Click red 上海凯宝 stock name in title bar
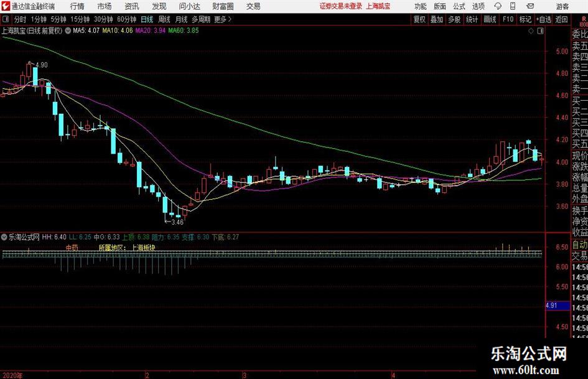The width and height of the screenshot is (588, 379). pyautogui.click(x=378, y=6)
